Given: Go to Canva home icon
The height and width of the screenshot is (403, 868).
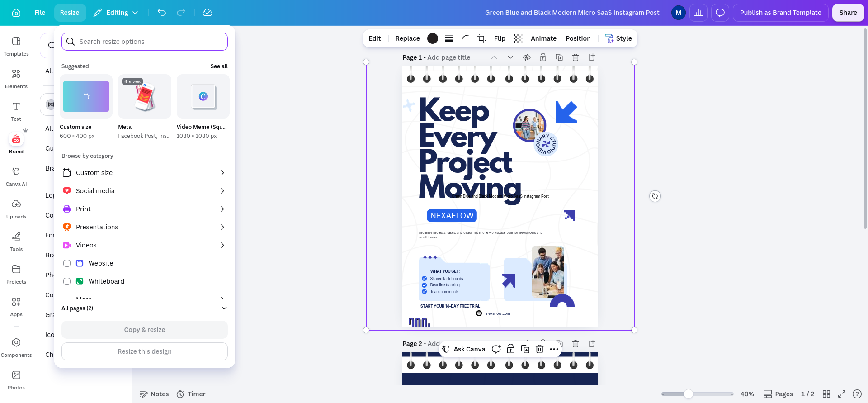Looking at the screenshot, I should pos(16,13).
